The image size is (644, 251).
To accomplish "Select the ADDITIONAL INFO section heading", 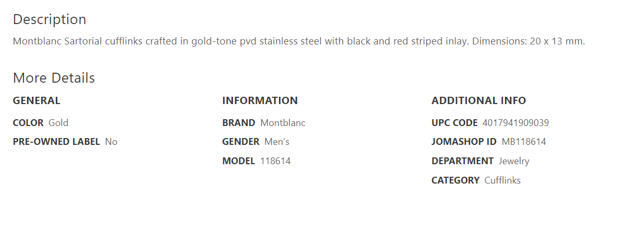I will [x=478, y=100].
